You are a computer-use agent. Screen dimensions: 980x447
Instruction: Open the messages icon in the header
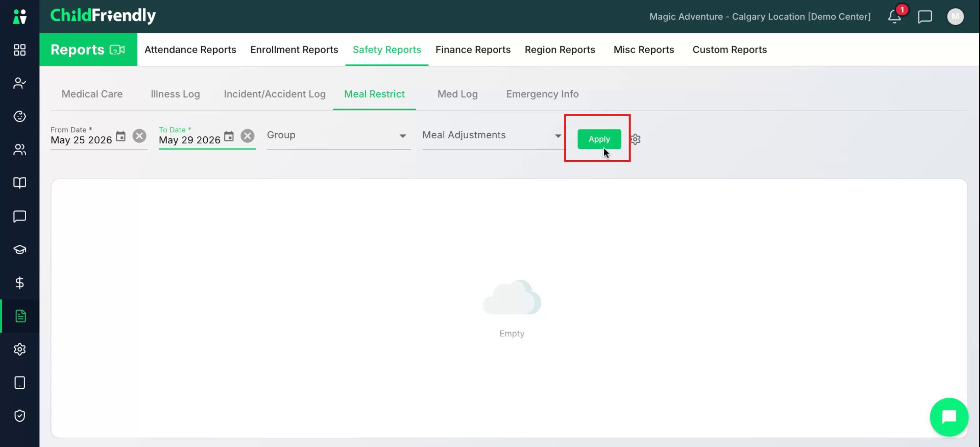925,17
